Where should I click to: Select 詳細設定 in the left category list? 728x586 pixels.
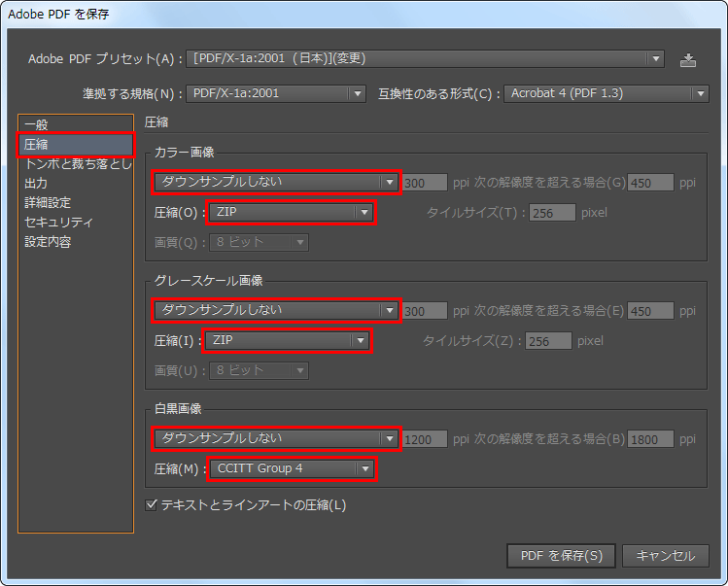pyautogui.click(x=76, y=203)
